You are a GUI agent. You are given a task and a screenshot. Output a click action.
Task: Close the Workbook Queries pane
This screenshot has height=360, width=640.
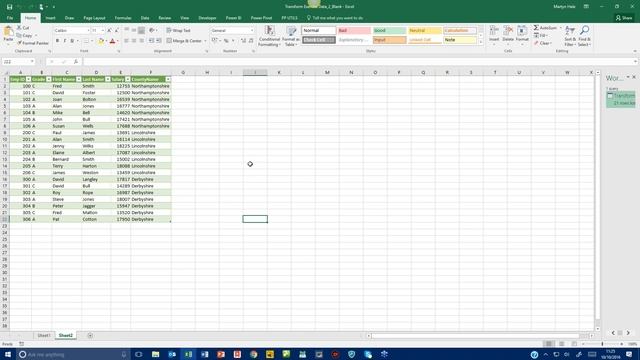coord(634,77)
